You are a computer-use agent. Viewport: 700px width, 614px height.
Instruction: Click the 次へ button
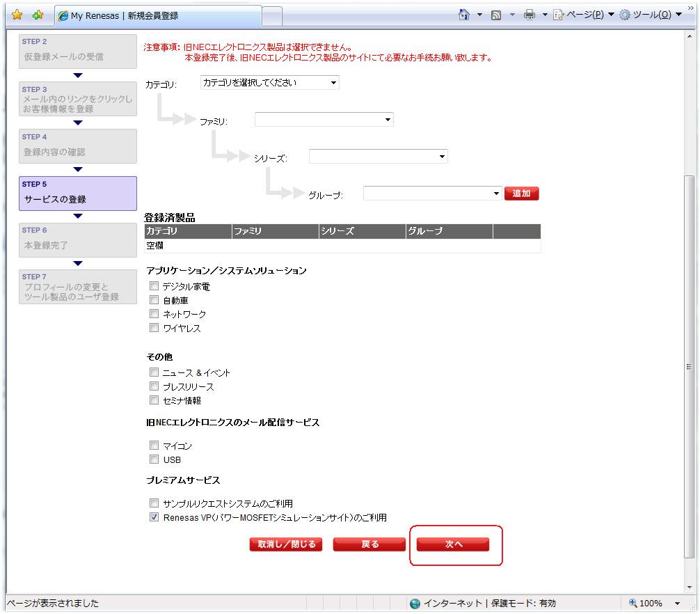coord(453,544)
